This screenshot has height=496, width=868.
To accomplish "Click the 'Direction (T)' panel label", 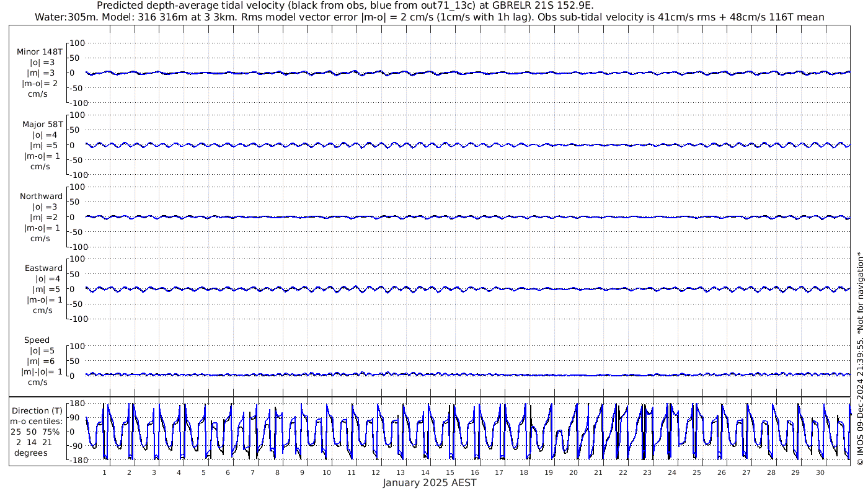I will point(37,410).
